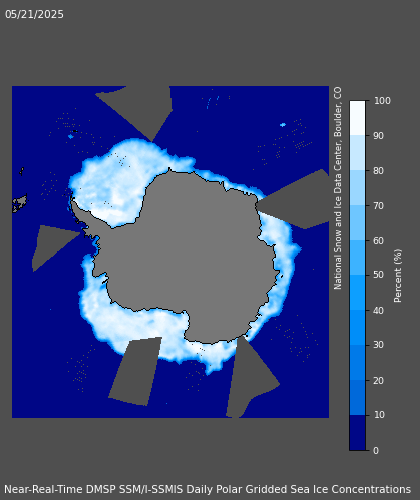Click the 20–30 percent colorbar segment
This screenshot has height=500, width=420.
[x=357, y=363]
